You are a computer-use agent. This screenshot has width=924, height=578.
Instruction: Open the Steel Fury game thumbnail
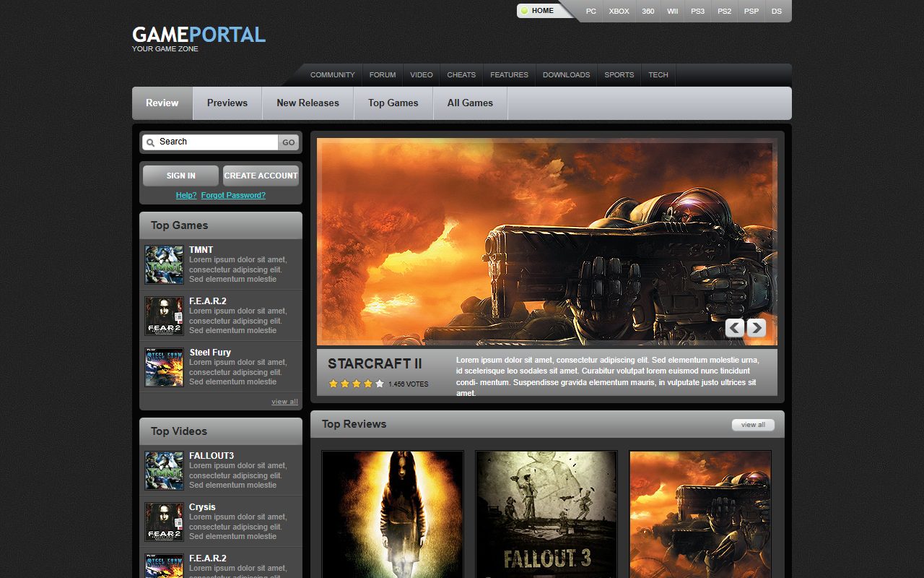(165, 367)
